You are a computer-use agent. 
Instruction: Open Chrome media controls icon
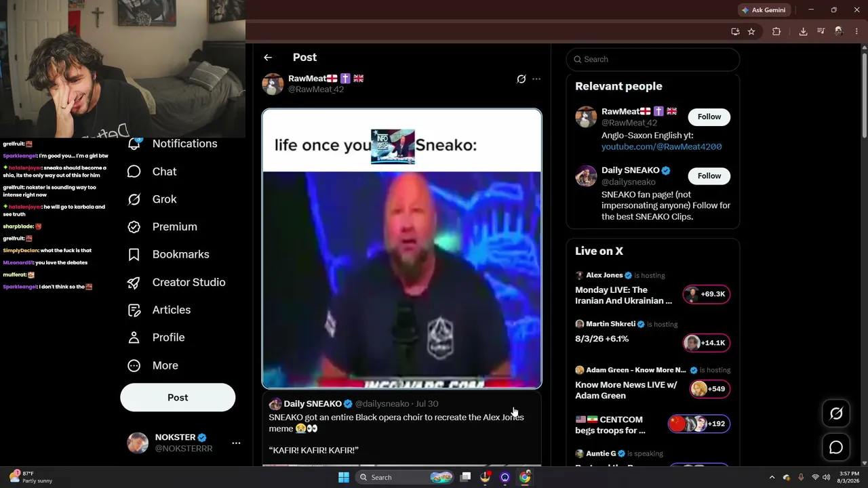click(821, 31)
